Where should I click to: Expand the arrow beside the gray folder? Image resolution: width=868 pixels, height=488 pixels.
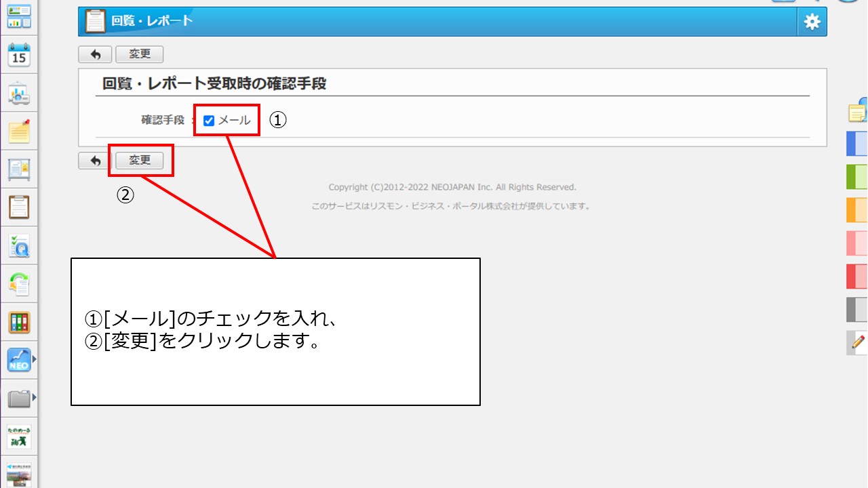click(34, 398)
